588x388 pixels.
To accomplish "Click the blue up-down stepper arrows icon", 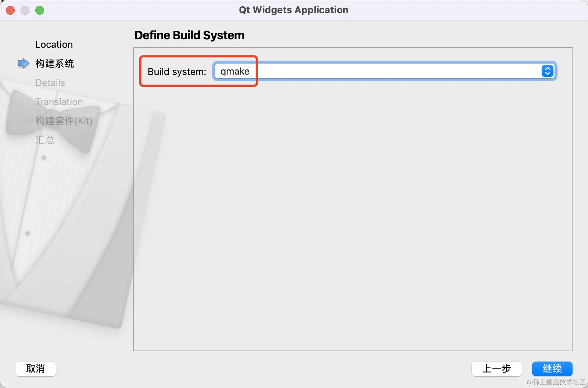I will 547,71.
